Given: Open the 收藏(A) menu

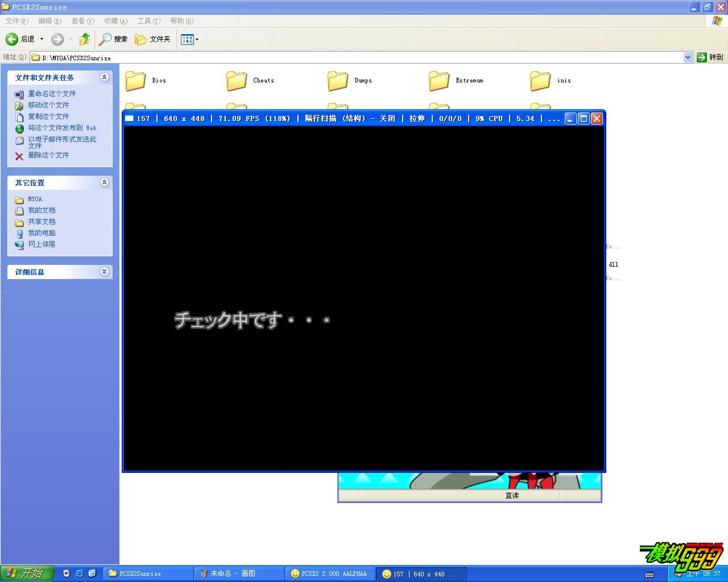Looking at the screenshot, I should (x=115, y=21).
